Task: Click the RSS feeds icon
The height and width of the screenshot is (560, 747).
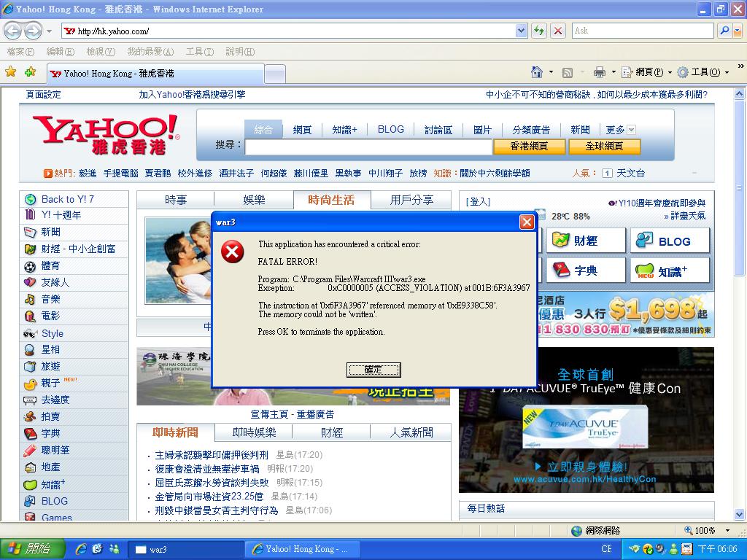Action: click(x=567, y=72)
